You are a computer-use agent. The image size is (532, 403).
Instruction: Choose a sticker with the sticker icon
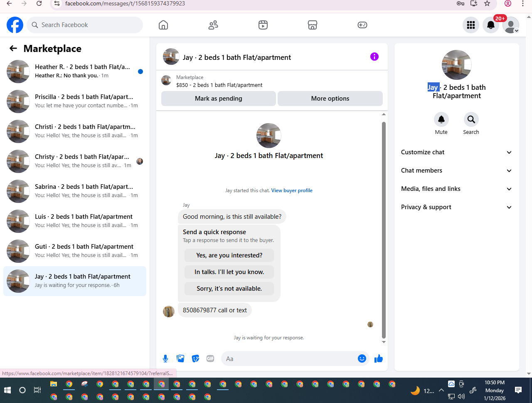pos(195,358)
